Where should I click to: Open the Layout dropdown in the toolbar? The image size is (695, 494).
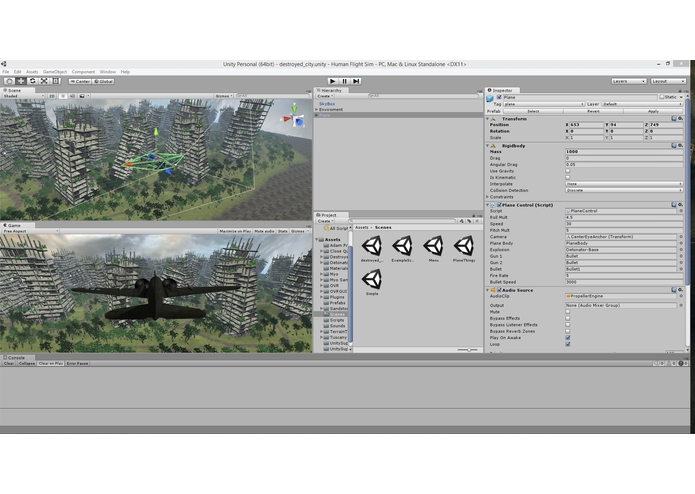click(x=668, y=81)
